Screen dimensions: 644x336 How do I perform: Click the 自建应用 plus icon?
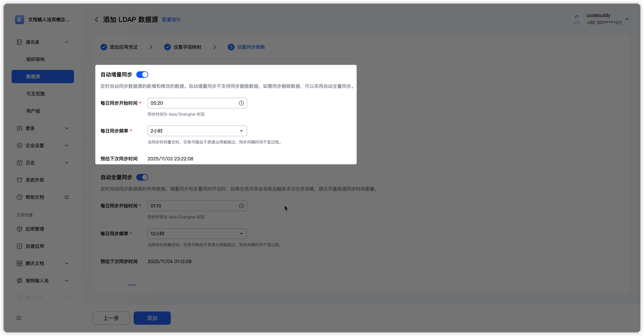pyautogui.click(x=20, y=246)
